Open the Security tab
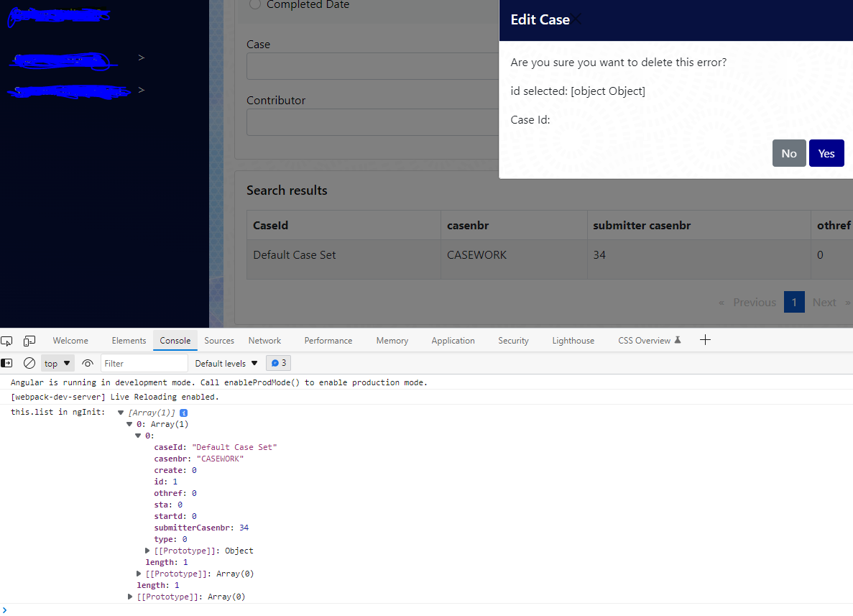The width and height of the screenshot is (853, 616). pos(514,341)
